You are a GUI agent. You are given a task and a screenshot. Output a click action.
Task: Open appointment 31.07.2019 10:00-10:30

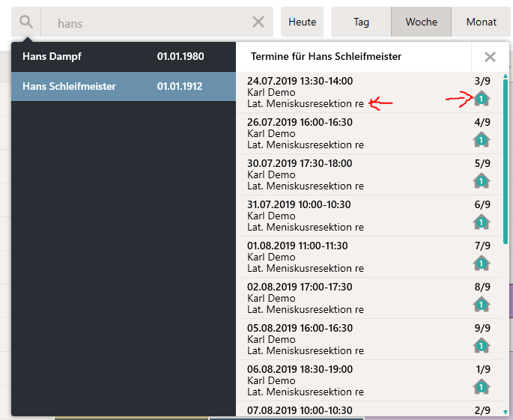(368, 216)
